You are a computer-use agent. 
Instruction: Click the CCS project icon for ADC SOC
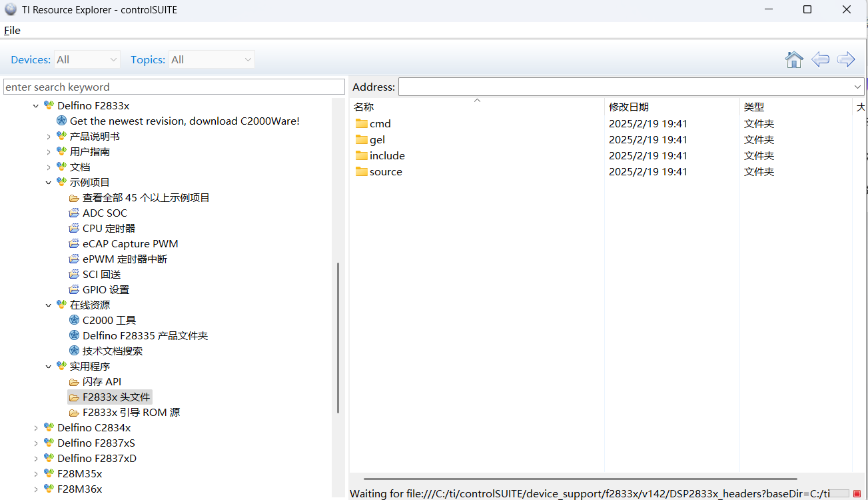[x=74, y=213]
